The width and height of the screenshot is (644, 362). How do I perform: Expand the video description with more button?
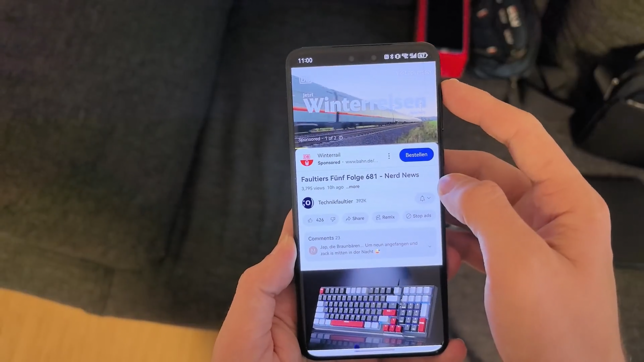[354, 186]
